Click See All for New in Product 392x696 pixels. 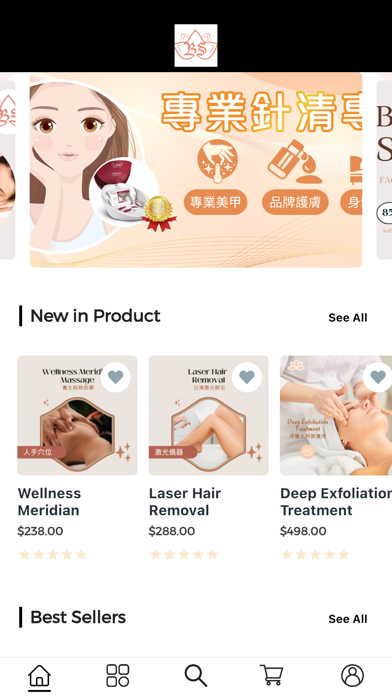click(x=348, y=318)
